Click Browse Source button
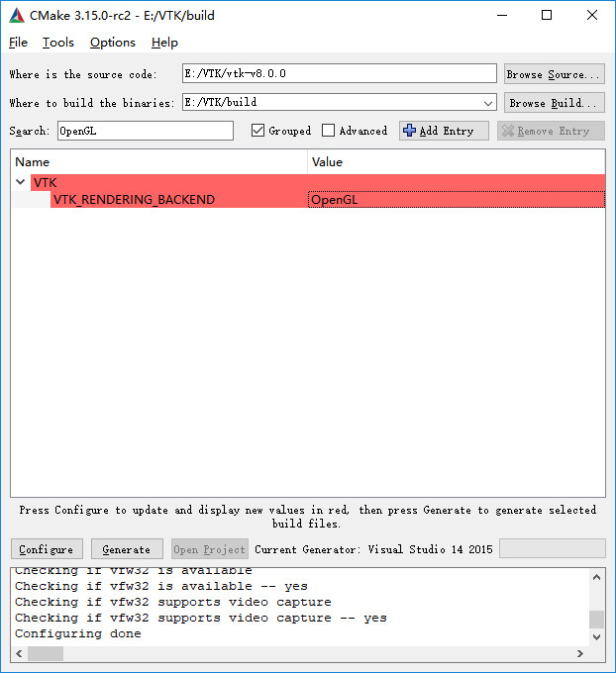The image size is (616, 673). 555,74
